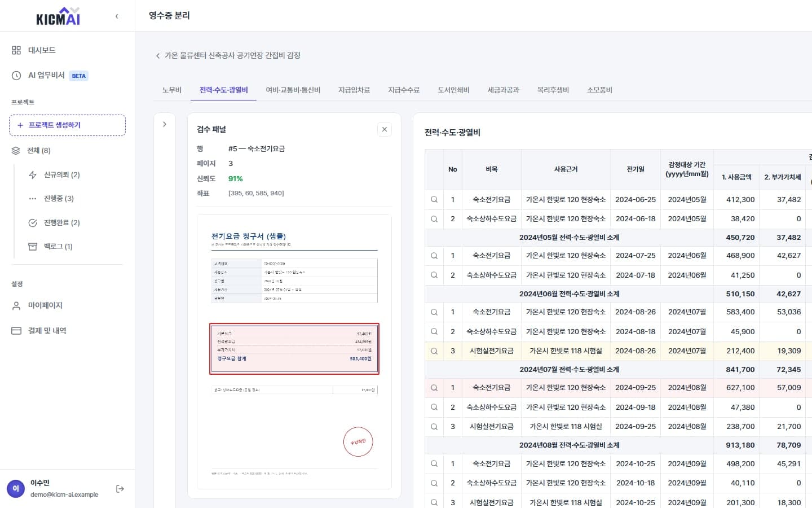Image resolution: width=812 pixels, height=508 pixels.
Task: Click the magnifier icon for 2024-08-26 시험실전기요금 row
Action: pos(434,351)
